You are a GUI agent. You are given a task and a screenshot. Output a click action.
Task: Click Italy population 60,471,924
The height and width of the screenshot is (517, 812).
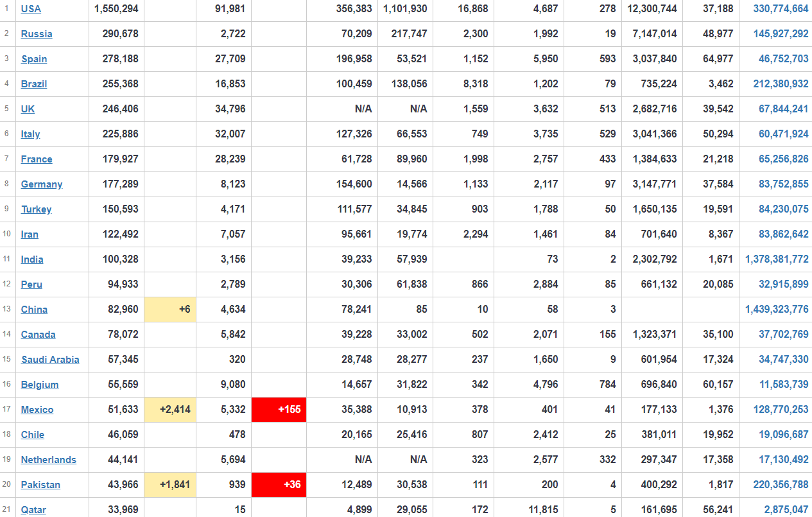[x=783, y=134]
